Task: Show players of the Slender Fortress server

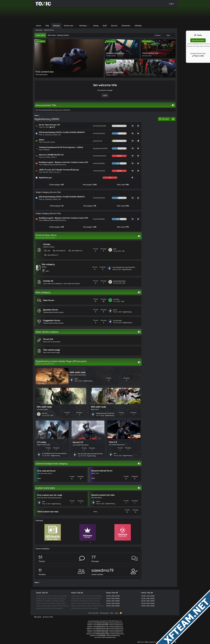Action: [132, 171]
